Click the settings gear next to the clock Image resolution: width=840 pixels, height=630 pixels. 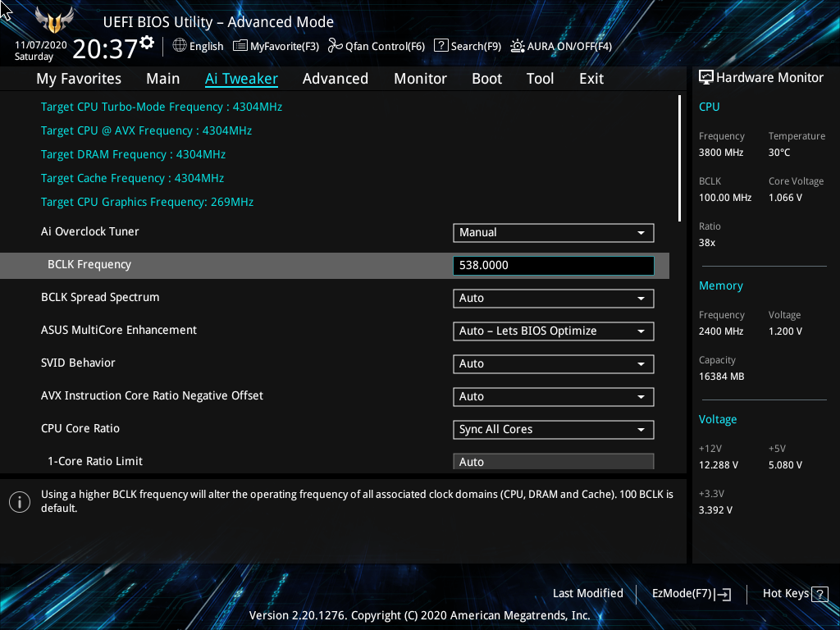147,43
